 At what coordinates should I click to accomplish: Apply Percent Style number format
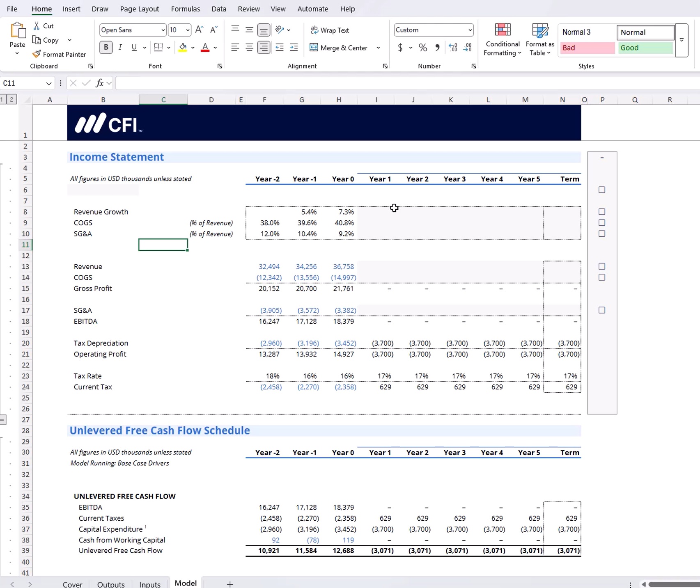[422, 48]
